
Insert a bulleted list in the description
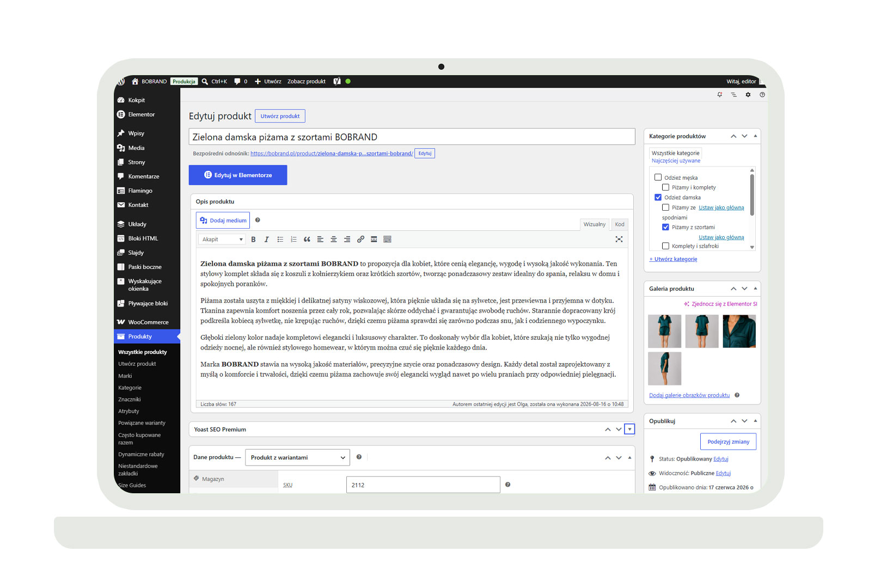click(280, 240)
